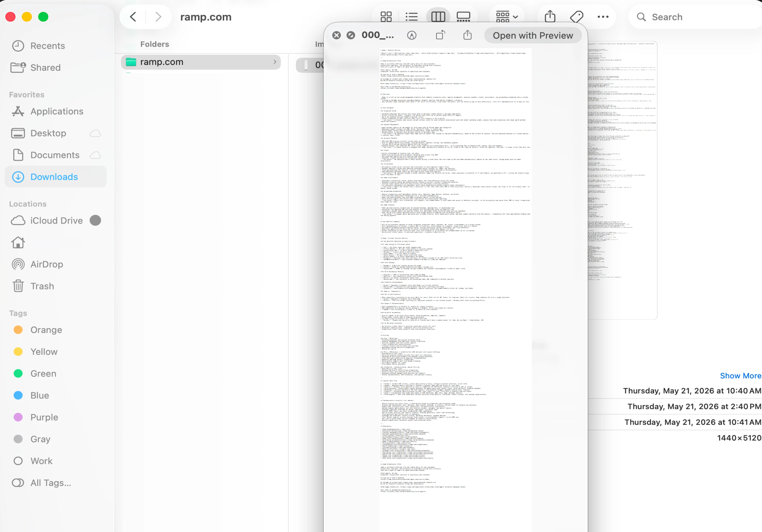Click the Show More link
This screenshot has width=762, height=532.
741,376
